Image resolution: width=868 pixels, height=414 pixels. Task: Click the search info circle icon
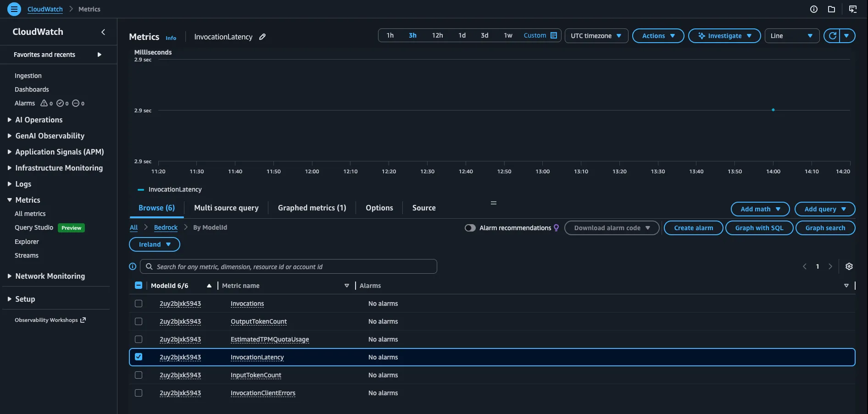[x=133, y=266]
